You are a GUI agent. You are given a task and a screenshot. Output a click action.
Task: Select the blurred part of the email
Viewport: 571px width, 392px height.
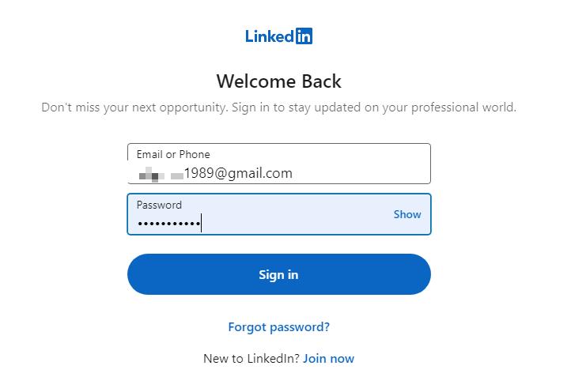[161, 174]
